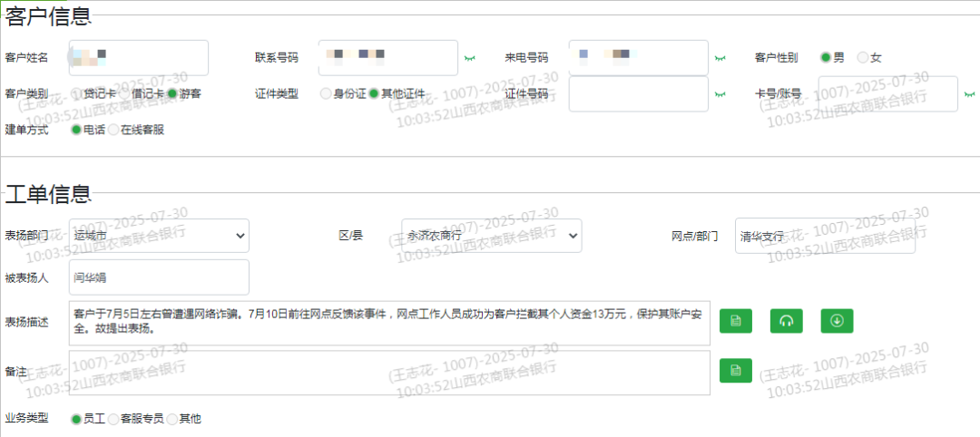Click the 表扬描述 text area
The width and height of the screenshot is (980, 437).
pyautogui.click(x=388, y=323)
